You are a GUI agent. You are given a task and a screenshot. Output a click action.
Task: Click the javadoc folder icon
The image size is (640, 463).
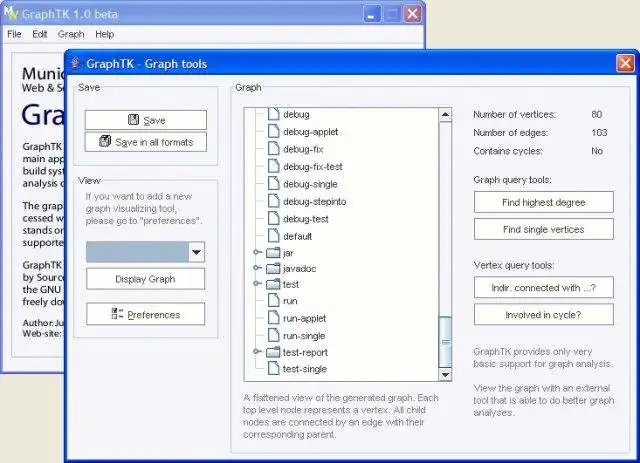tap(273, 268)
